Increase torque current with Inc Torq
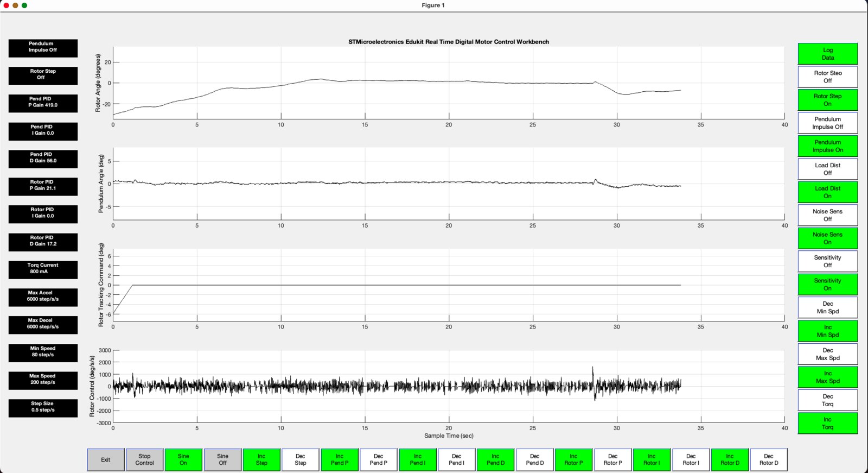 click(x=827, y=423)
